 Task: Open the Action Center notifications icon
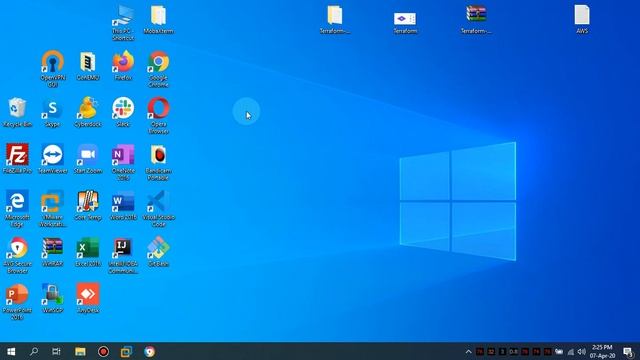point(629,351)
